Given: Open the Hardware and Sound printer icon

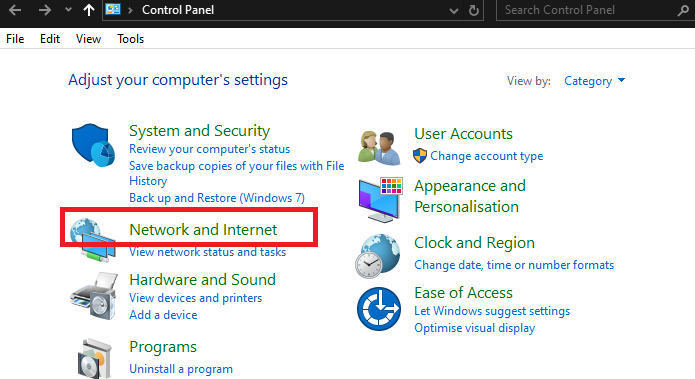Looking at the screenshot, I should point(94,296).
